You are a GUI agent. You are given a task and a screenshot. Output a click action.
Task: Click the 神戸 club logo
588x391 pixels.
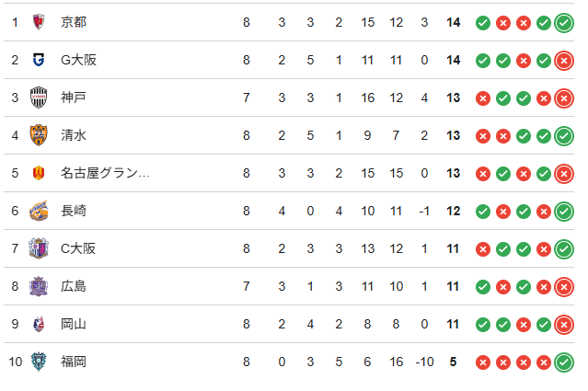39,98
